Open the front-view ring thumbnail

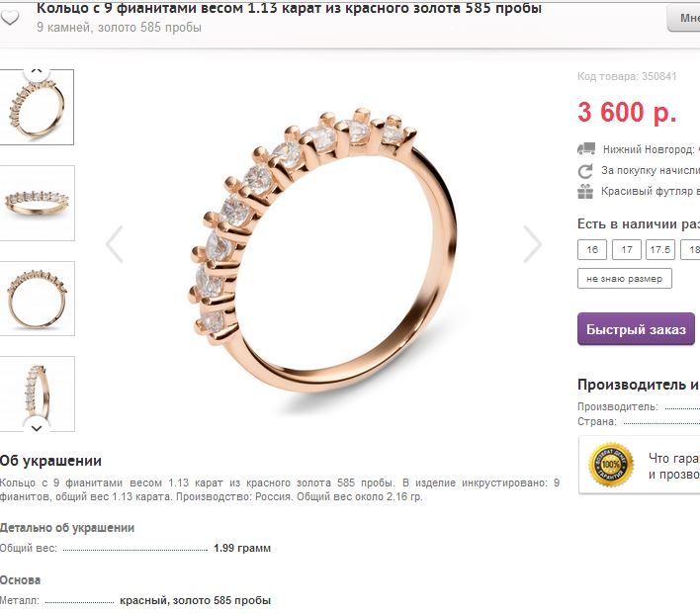(37, 299)
